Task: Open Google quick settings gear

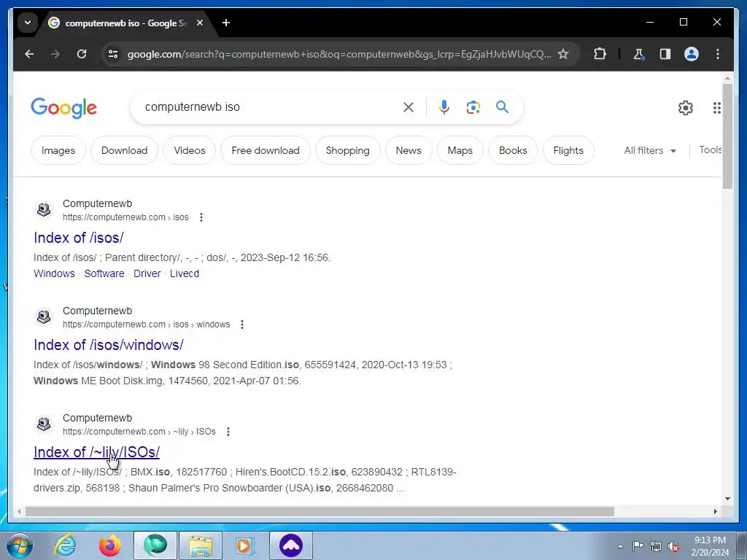Action: pyautogui.click(x=686, y=108)
